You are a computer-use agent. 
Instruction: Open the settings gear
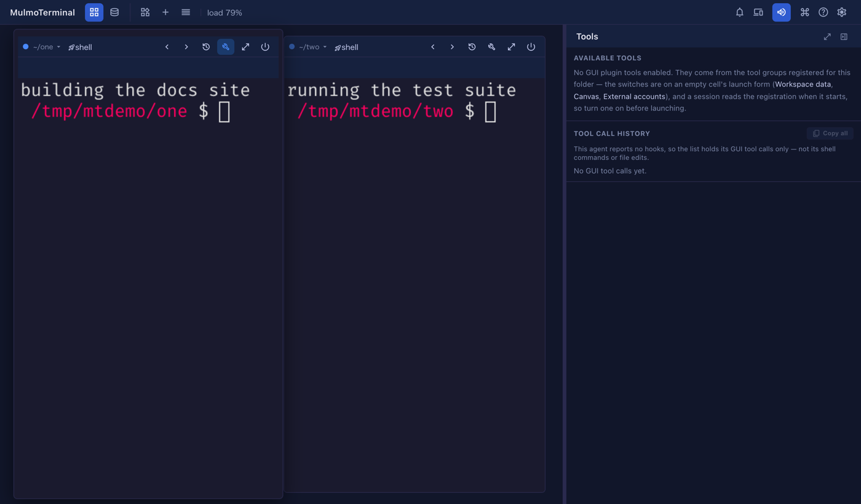[x=842, y=12]
